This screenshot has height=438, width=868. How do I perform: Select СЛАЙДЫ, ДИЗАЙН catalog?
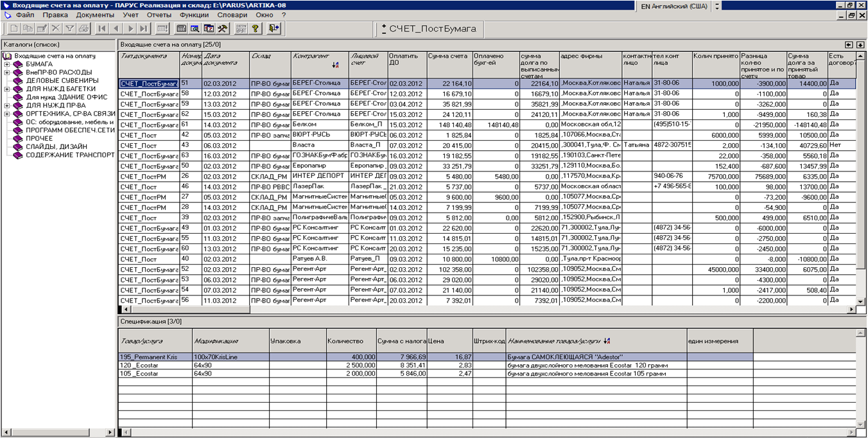pyautogui.click(x=56, y=146)
